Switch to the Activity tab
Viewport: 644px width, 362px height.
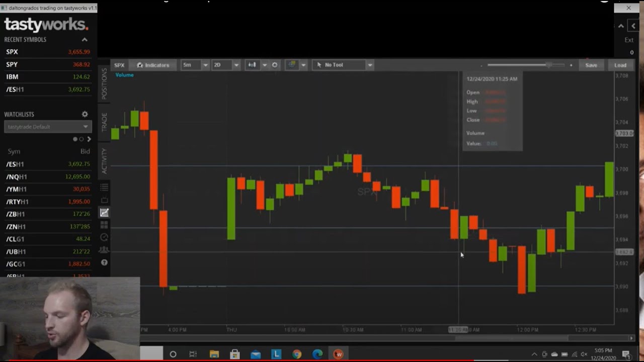click(105, 161)
